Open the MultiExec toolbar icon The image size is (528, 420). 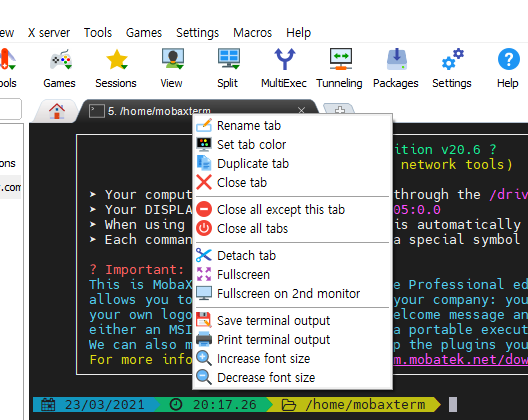[285, 59]
